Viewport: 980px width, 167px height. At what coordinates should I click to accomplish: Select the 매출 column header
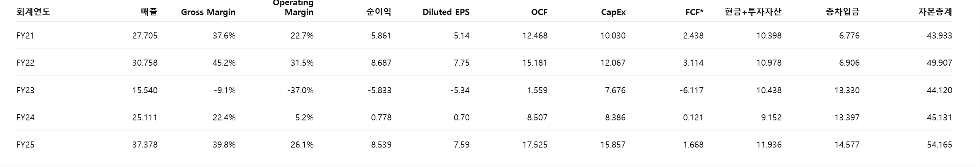click(x=149, y=12)
